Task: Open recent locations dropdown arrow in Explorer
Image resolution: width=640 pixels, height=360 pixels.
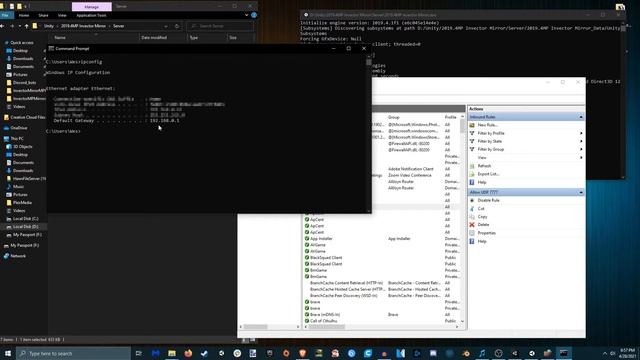Action: 20,26
